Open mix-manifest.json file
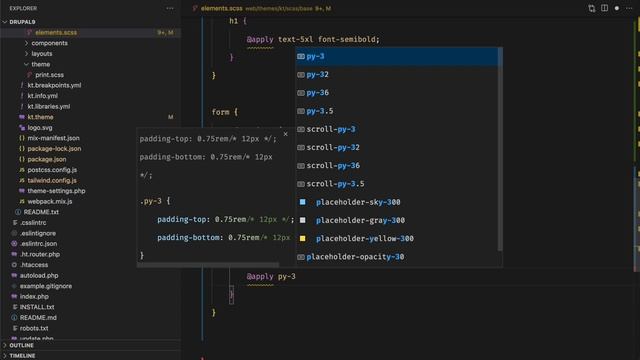Image resolution: width=640 pixels, height=360 pixels. 53,138
